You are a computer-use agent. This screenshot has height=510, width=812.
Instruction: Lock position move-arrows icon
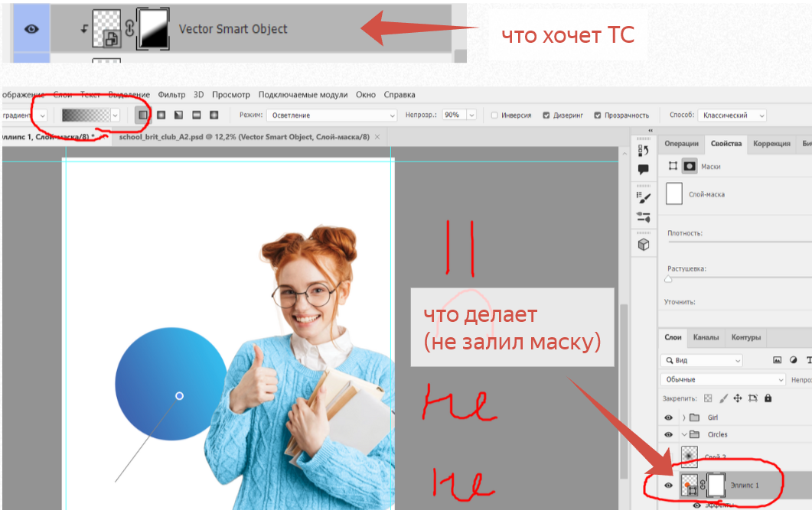[738, 398]
